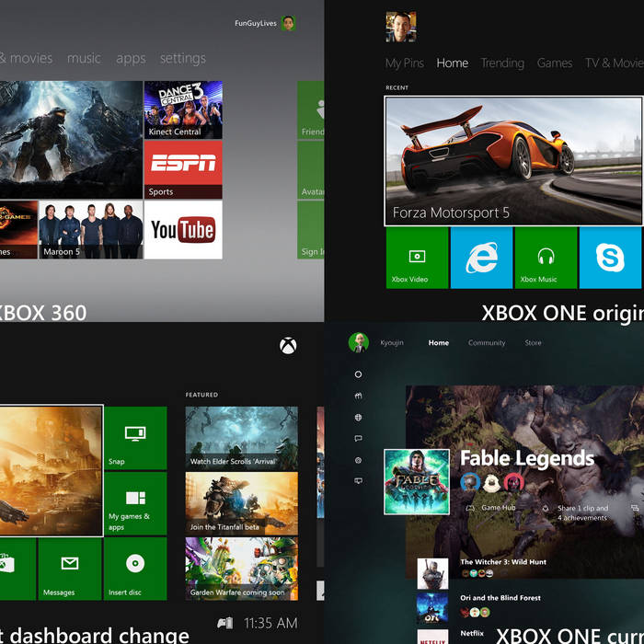This screenshot has width=644, height=644.
Task: Click the controller battery status icon
Action: click(x=225, y=623)
